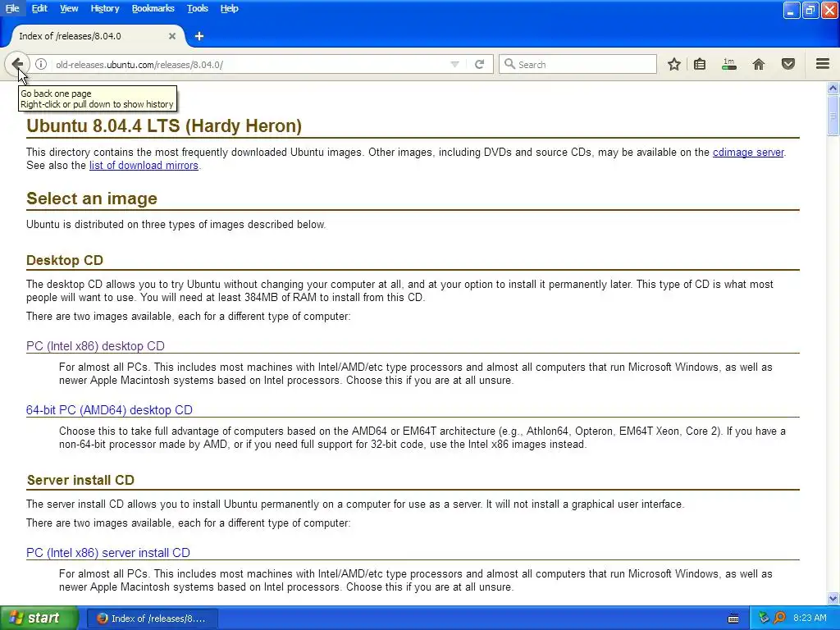The height and width of the screenshot is (630, 840).
Task: Click the network tray icon
Action: point(764,618)
